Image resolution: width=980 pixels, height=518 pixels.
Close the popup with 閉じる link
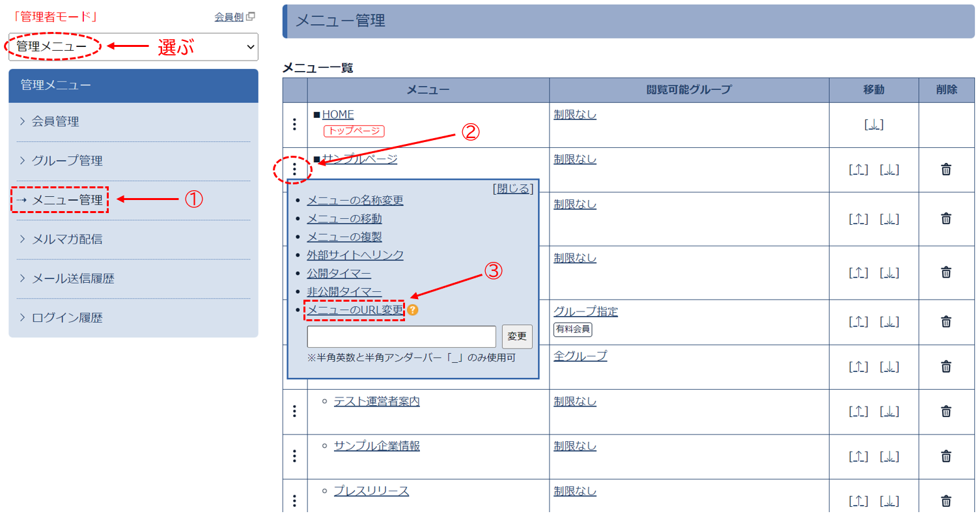coord(514,188)
